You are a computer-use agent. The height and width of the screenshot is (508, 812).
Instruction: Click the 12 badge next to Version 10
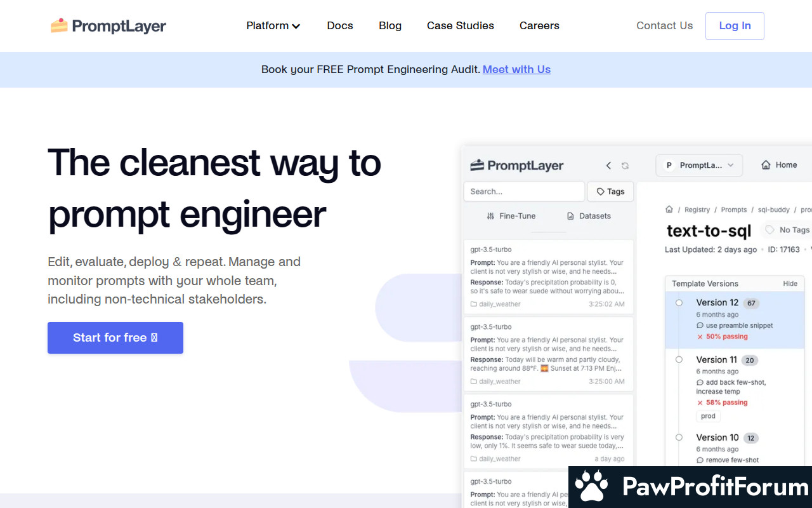pyautogui.click(x=750, y=438)
